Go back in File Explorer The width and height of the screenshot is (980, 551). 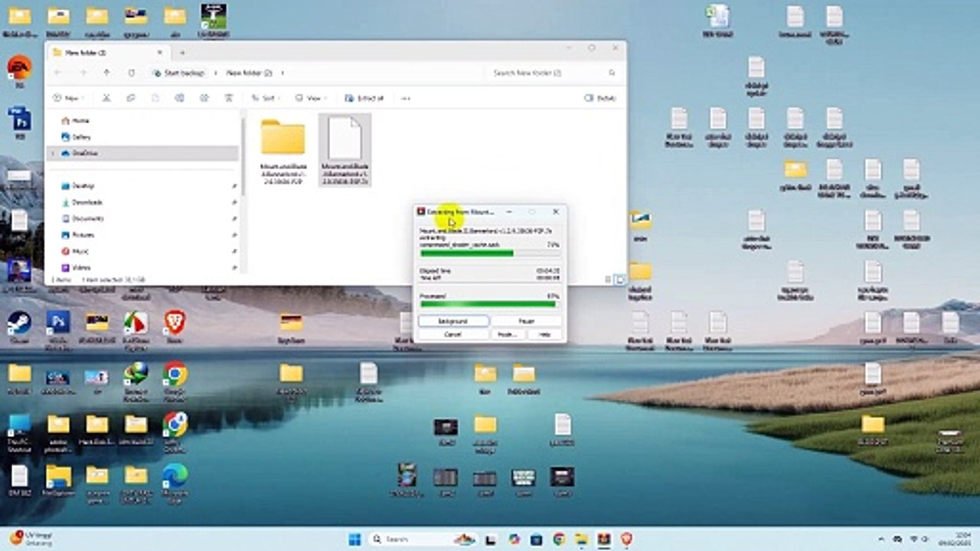(x=58, y=73)
